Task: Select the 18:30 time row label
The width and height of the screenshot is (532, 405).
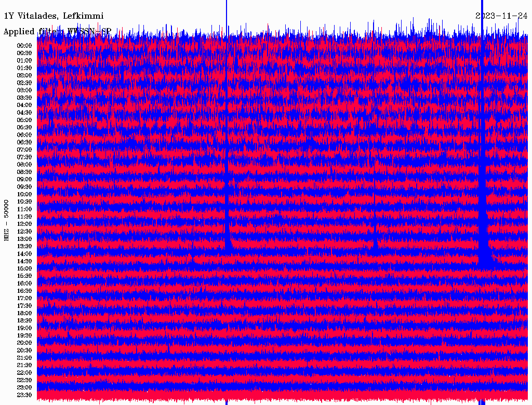Action: [24, 321]
